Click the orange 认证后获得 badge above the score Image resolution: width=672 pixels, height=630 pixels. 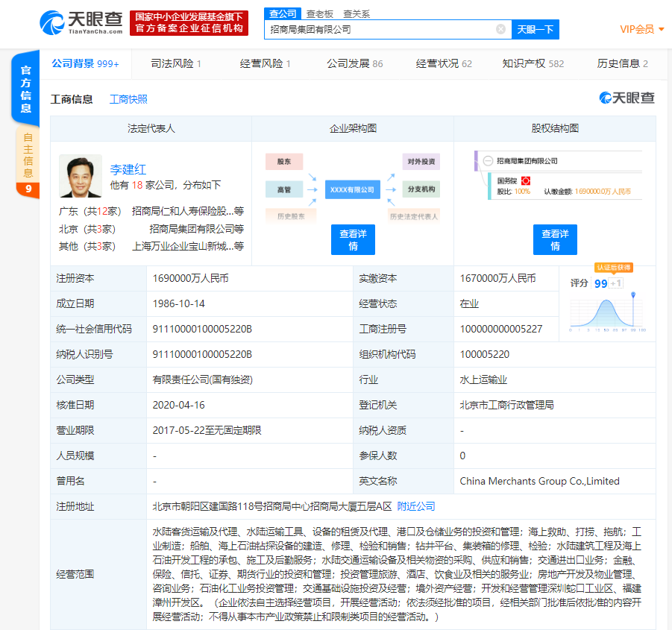pos(613,268)
